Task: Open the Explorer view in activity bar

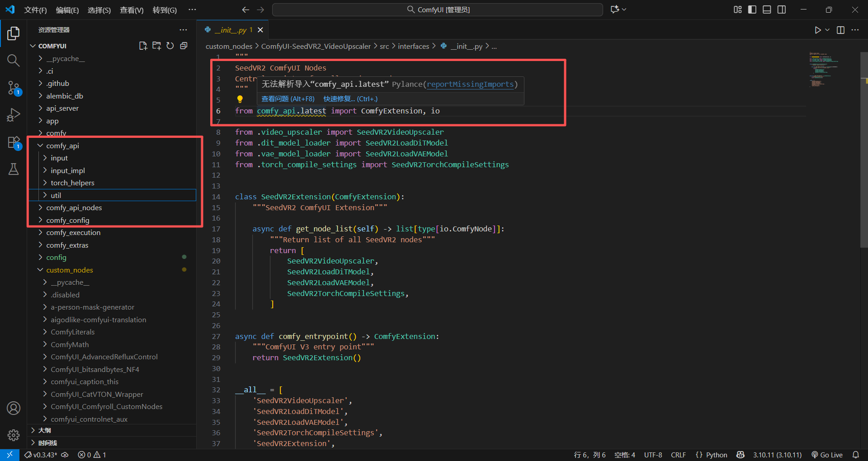Action: coord(14,33)
